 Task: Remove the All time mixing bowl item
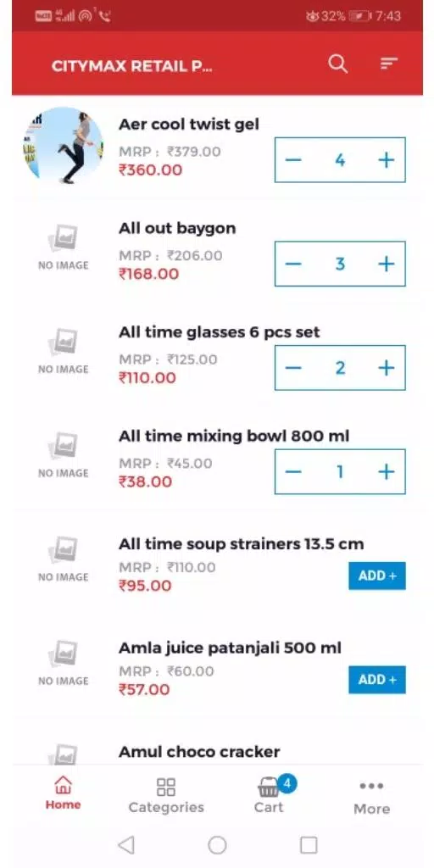point(293,471)
